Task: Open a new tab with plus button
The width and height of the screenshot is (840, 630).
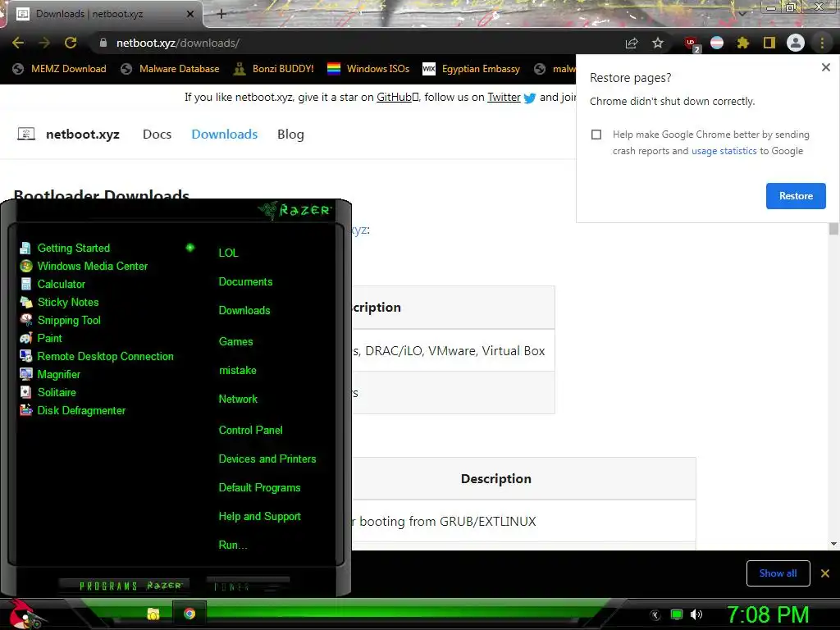Action: click(x=221, y=14)
